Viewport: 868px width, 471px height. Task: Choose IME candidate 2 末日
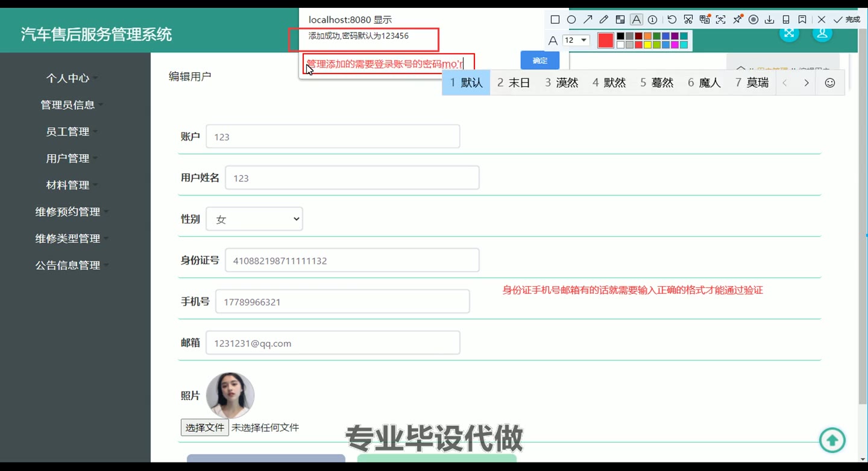pos(514,83)
